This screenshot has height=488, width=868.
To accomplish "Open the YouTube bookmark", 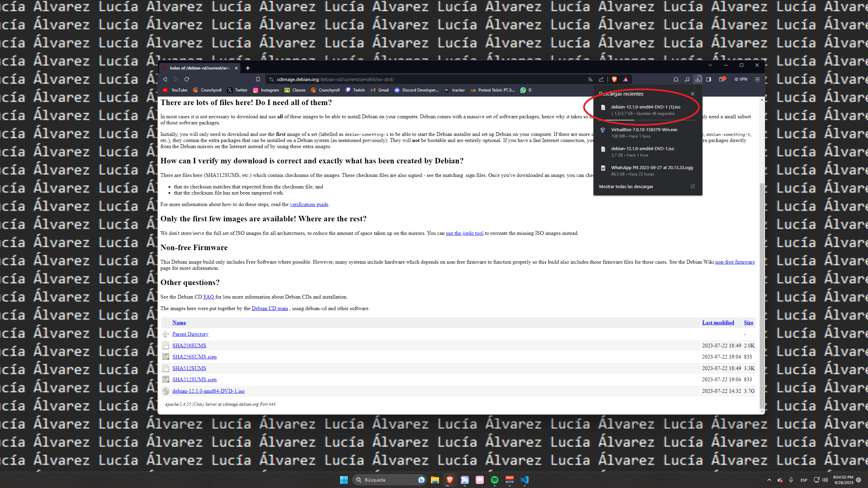I will pyautogui.click(x=175, y=90).
